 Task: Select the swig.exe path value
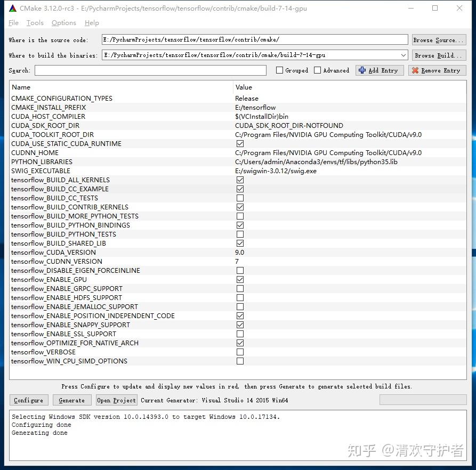(x=276, y=171)
